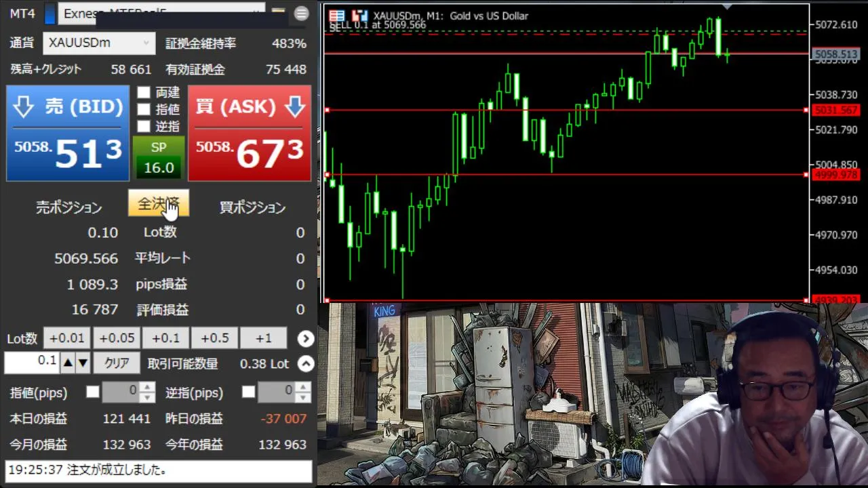The height and width of the screenshot is (488, 868).
Task: Click the 評価損益 value 16 787
Action: [x=95, y=310]
